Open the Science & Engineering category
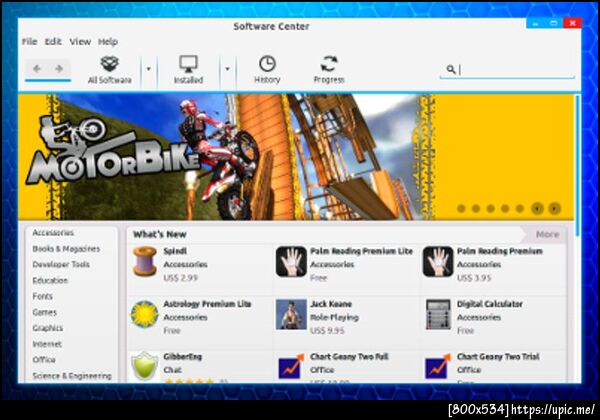The image size is (600, 420). click(x=72, y=376)
